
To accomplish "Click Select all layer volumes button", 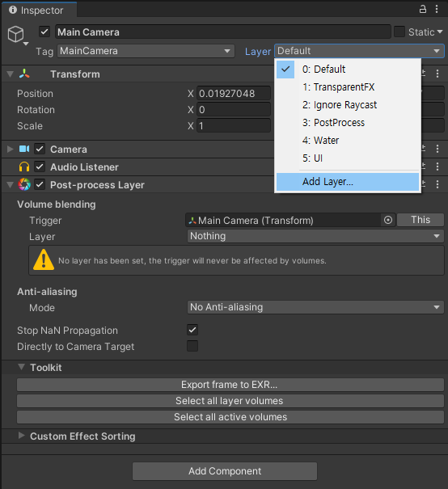I will pos(230,401).
